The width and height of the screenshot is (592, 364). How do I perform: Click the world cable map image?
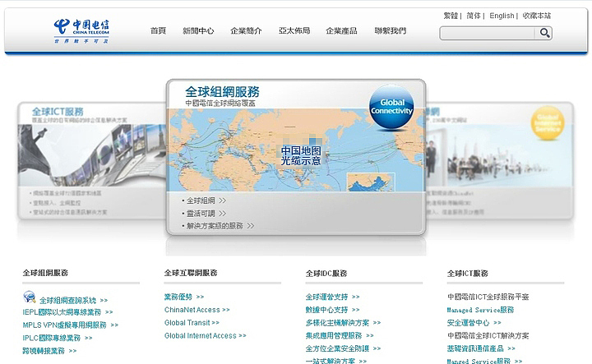[x=296, y=150]
